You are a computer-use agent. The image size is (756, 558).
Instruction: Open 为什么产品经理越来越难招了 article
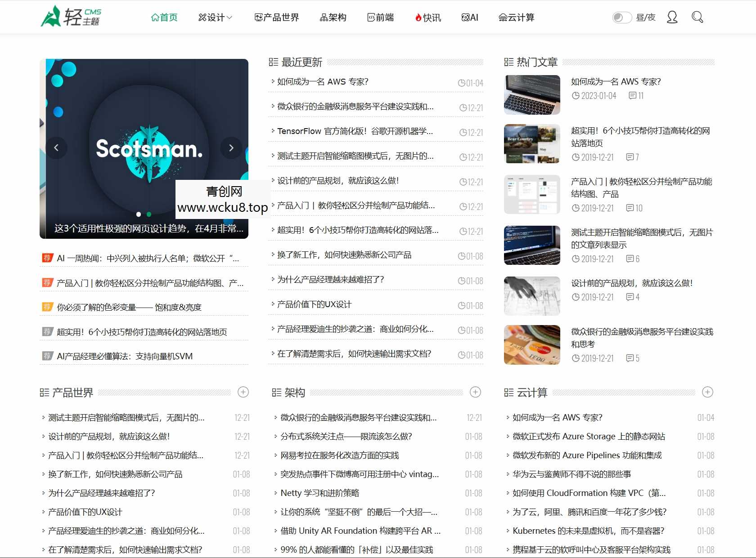pos(330,279)
